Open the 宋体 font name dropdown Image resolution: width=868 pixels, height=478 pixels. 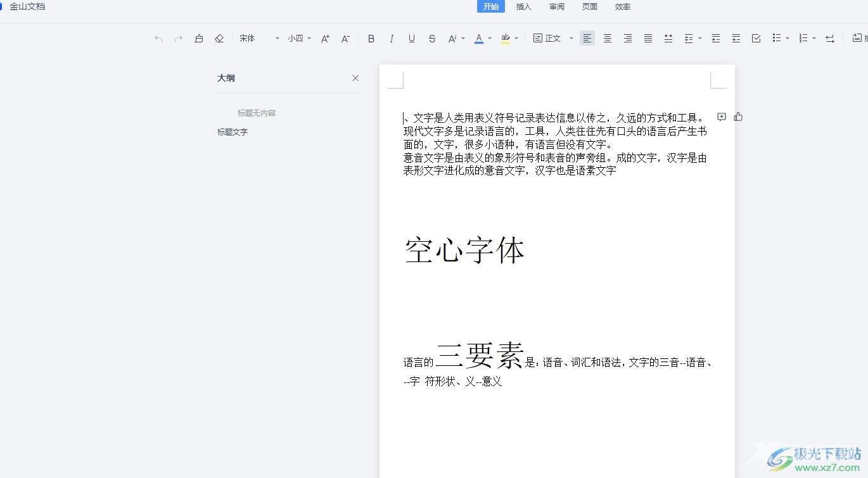click(x=259, y=39)
